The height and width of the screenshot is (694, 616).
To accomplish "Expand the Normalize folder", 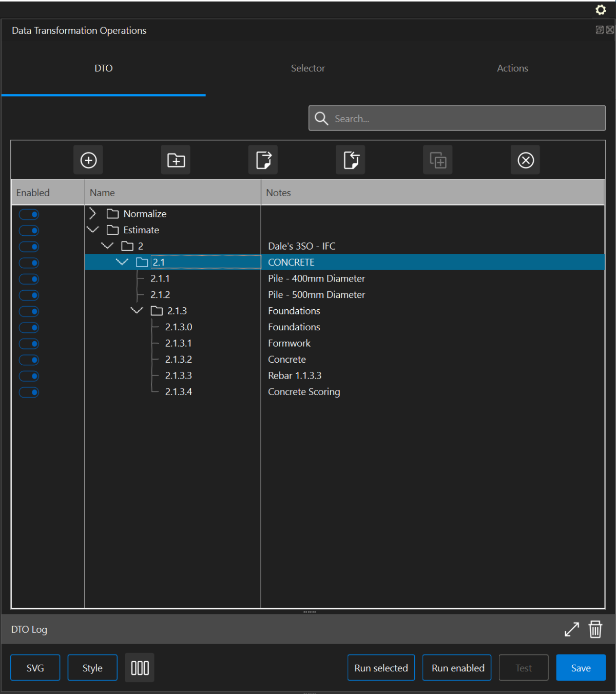I will click(x=93, y=214).
